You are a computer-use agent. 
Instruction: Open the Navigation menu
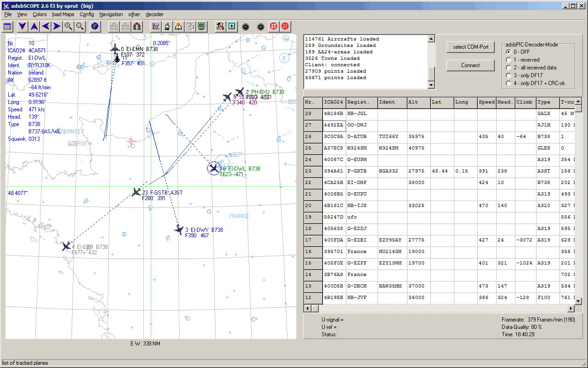click(111, 14)
